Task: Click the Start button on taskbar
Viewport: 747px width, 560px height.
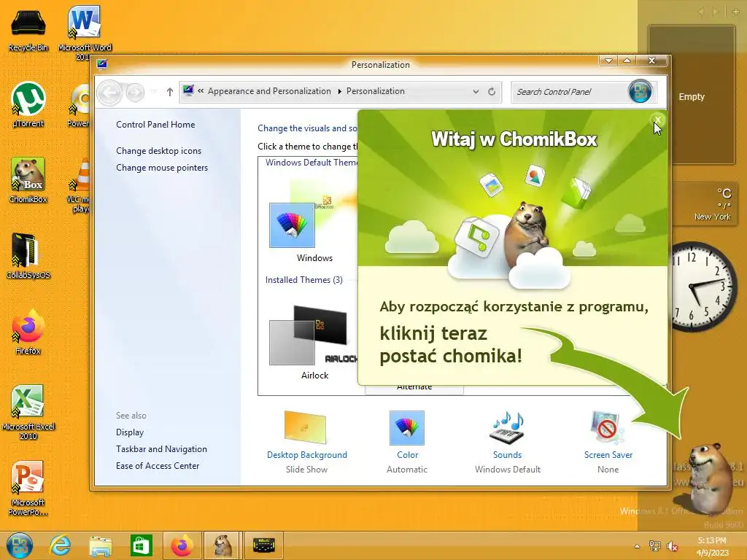Action: [x=20, y=545]
